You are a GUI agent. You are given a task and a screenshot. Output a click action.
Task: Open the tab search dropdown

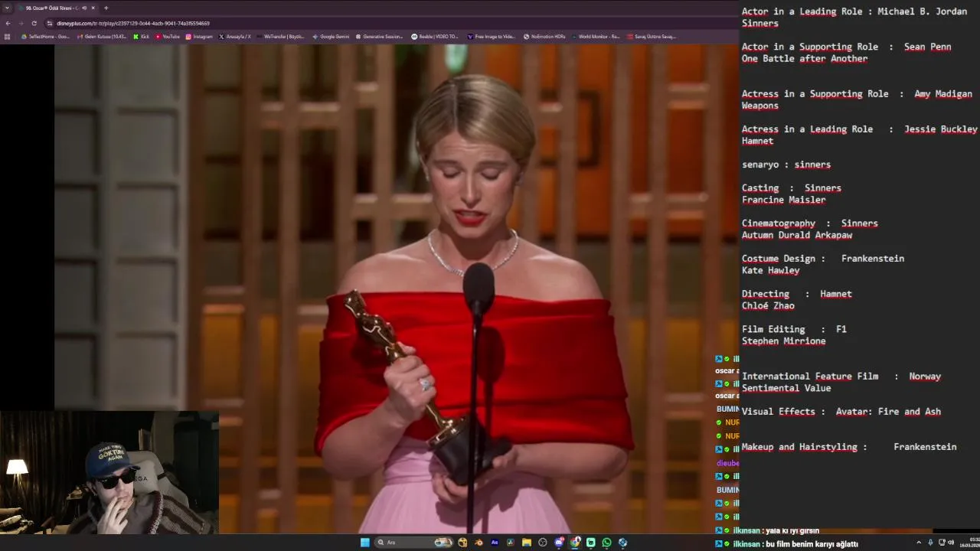(8, 8)
